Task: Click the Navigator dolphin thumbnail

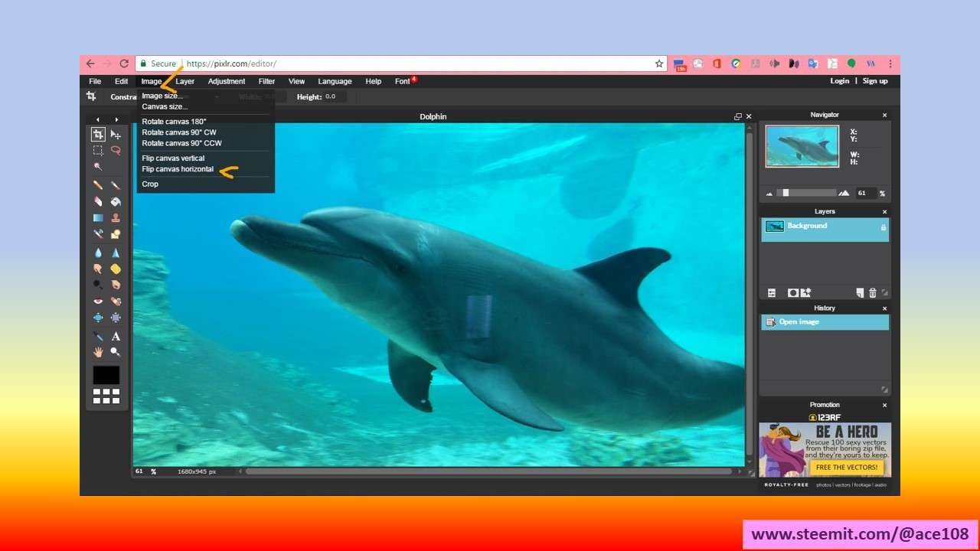Action: 802,146
